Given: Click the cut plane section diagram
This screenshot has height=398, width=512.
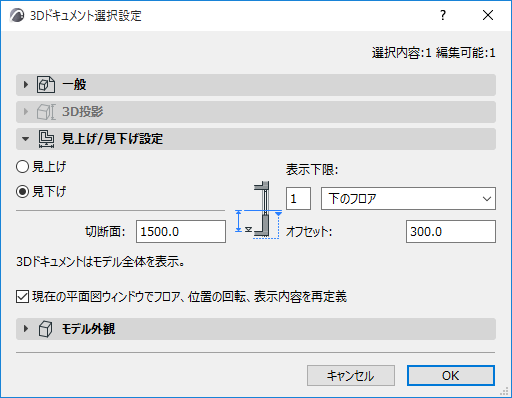Looking at the screenshot, I should [x=259, y=210].
